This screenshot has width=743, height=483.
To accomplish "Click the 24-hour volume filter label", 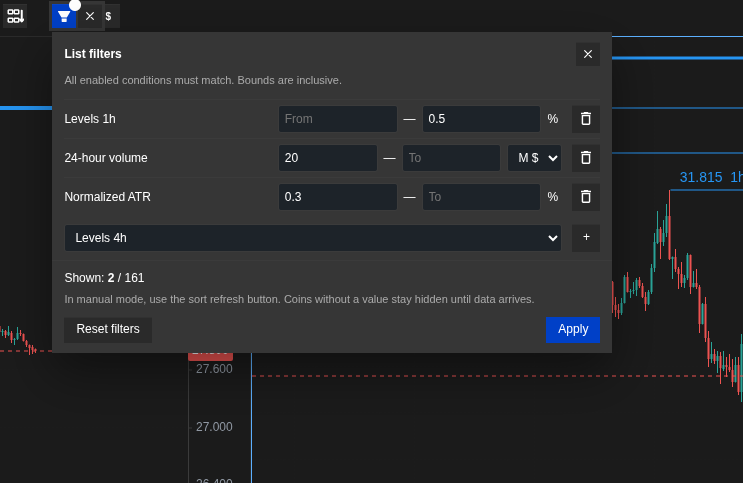I will [106, 158].
